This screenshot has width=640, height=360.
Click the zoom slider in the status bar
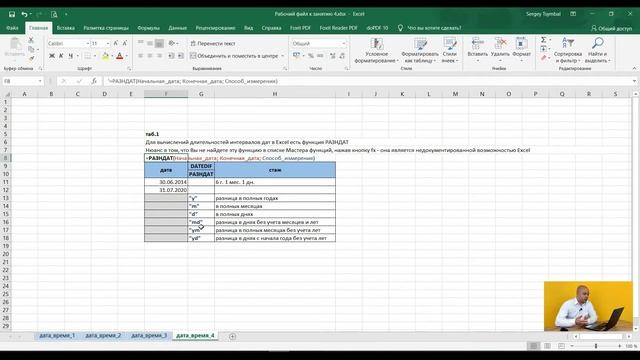596,346
